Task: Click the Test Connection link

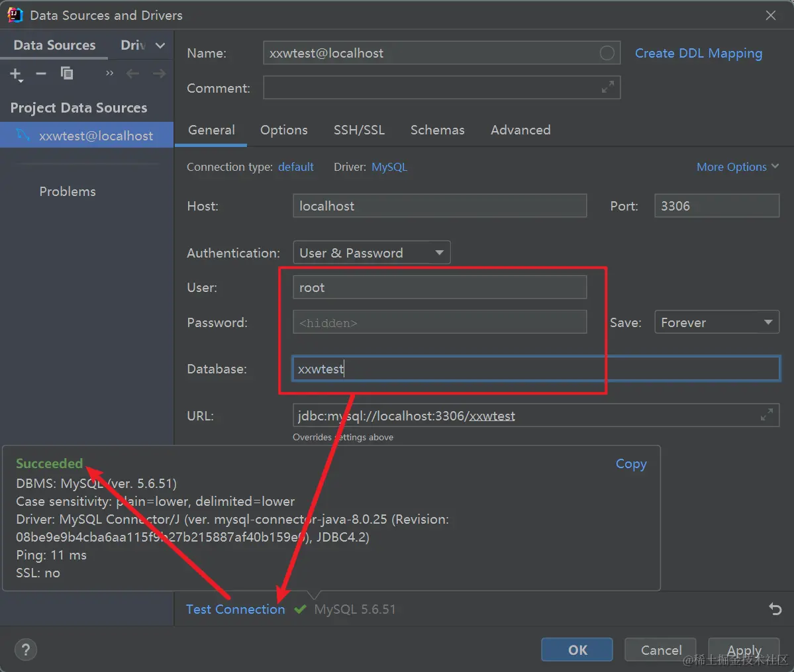Action: tap(236, 609)
